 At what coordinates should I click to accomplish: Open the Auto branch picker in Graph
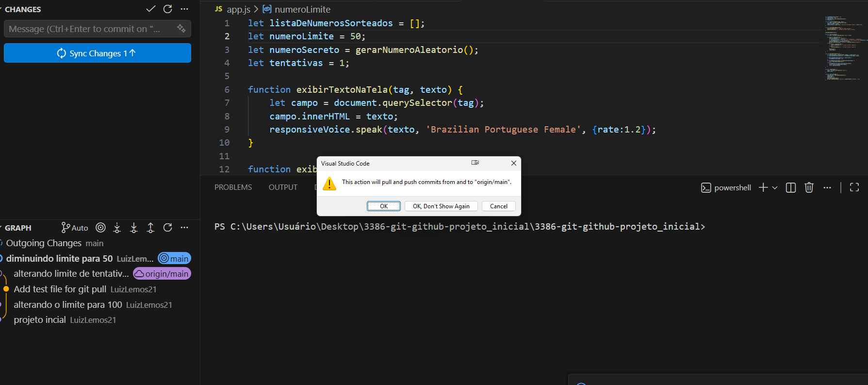75,228
